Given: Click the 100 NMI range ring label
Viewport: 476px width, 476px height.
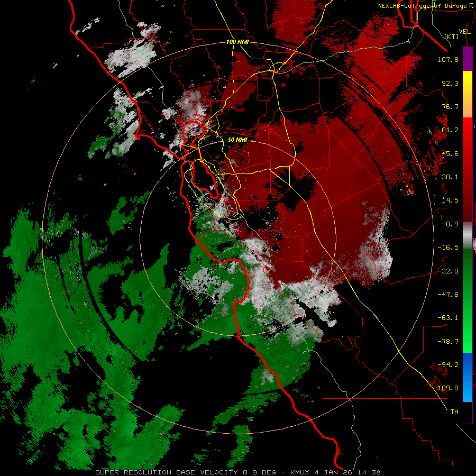Looking at the screenshot, I should (237, 42).
